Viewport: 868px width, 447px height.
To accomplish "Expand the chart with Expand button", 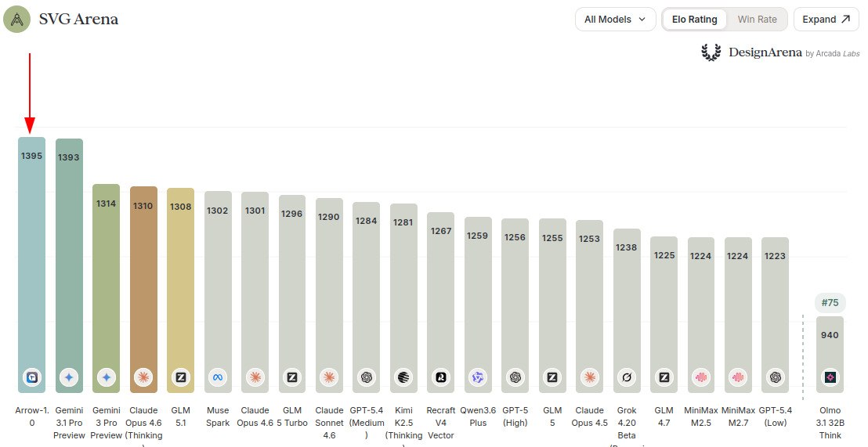I will 826,20.
